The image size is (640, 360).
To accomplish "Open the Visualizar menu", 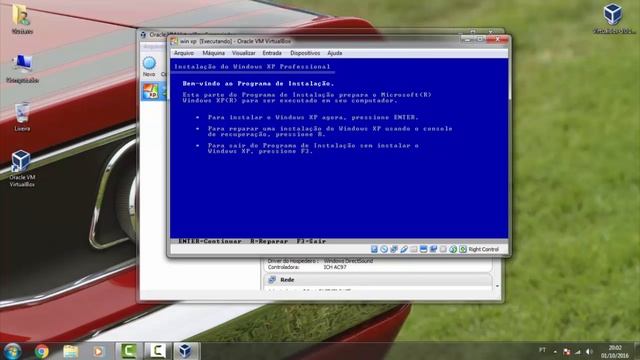I will (244, 53).
